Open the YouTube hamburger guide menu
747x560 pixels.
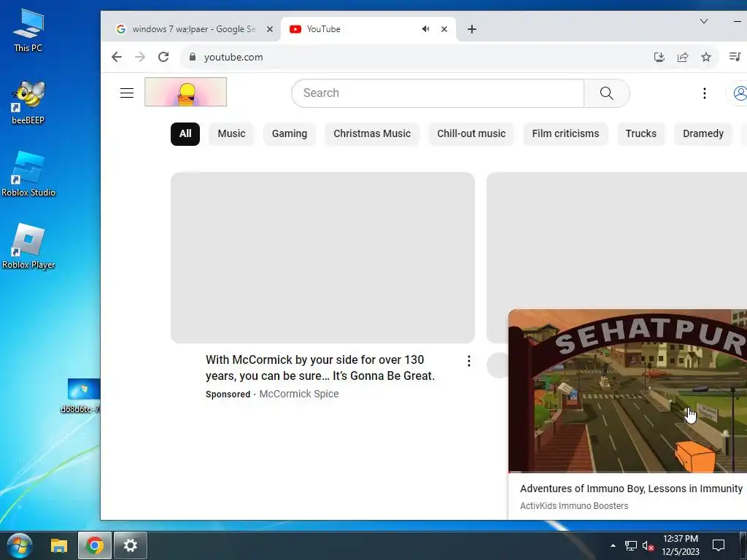point(127,93)
